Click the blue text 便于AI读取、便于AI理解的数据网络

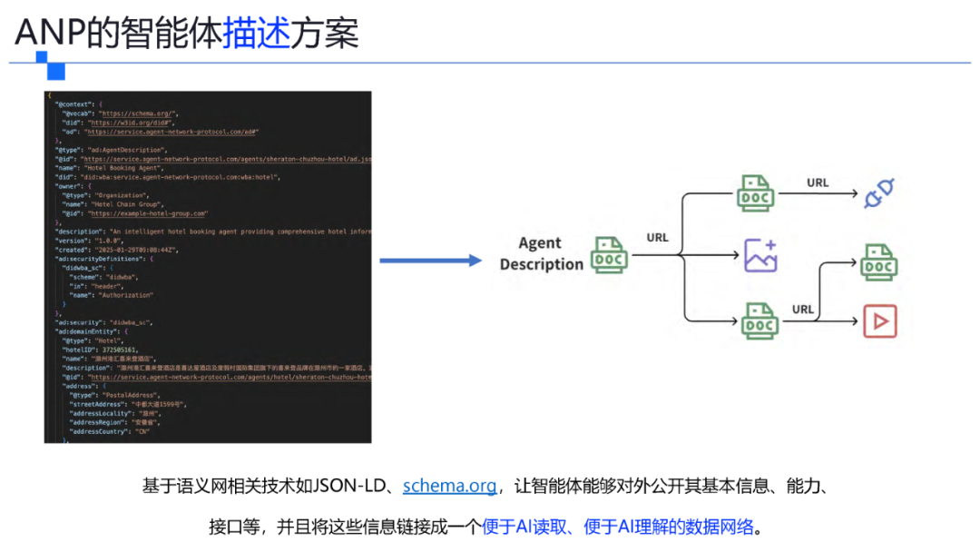pyautogui.click(x=618, y=527)
